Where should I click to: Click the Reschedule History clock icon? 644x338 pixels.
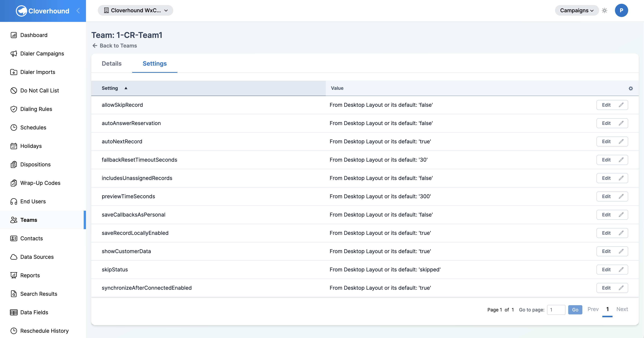click(14, 331)
